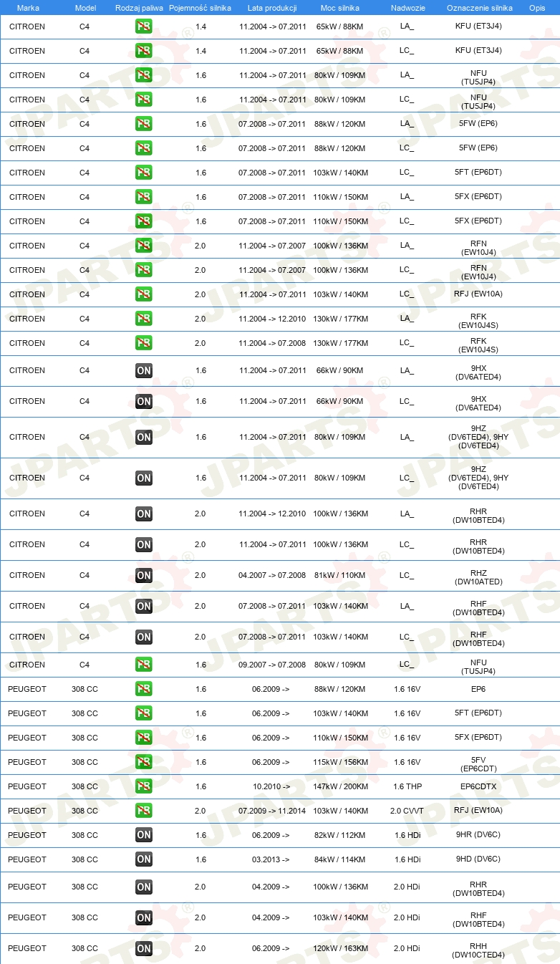Click diesel ON icon in 9HZ LC_ row
560x964 pixels.
click(143, 478)
